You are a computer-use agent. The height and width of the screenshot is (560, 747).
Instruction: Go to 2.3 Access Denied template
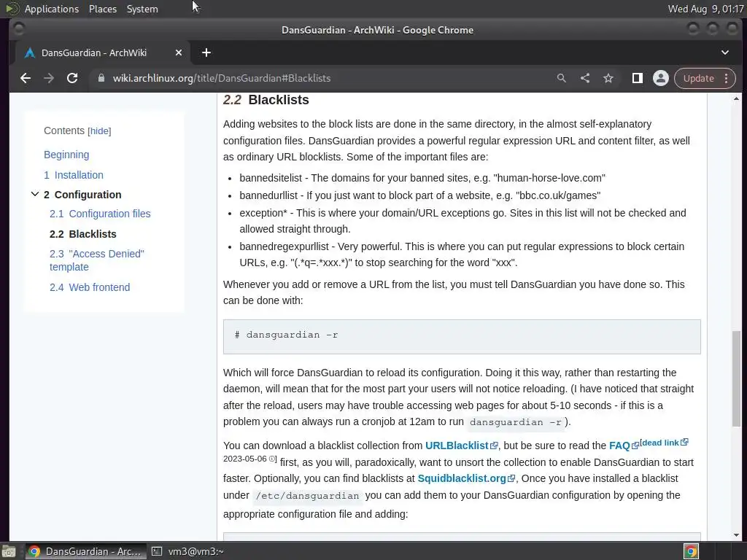[x=97, y=260]
